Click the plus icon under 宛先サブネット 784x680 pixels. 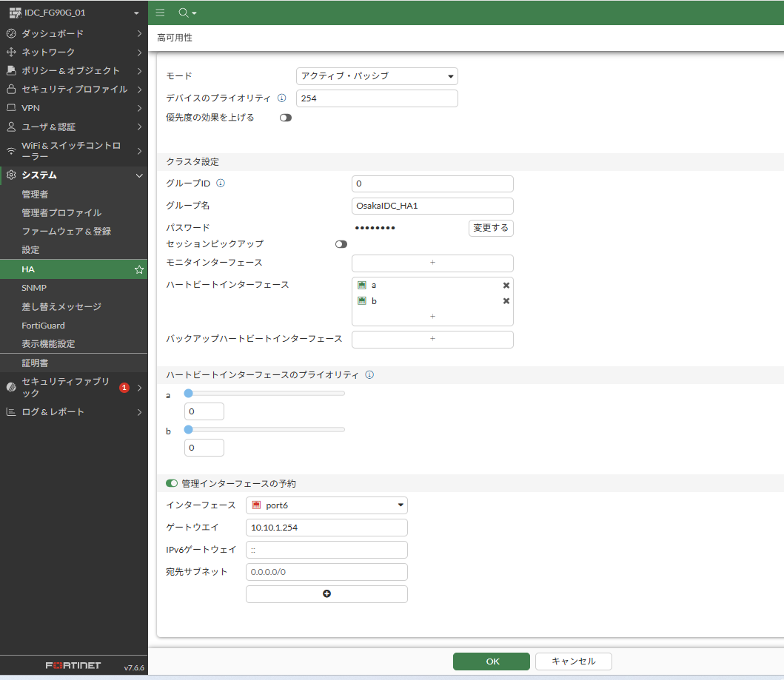tap(326, 594)
